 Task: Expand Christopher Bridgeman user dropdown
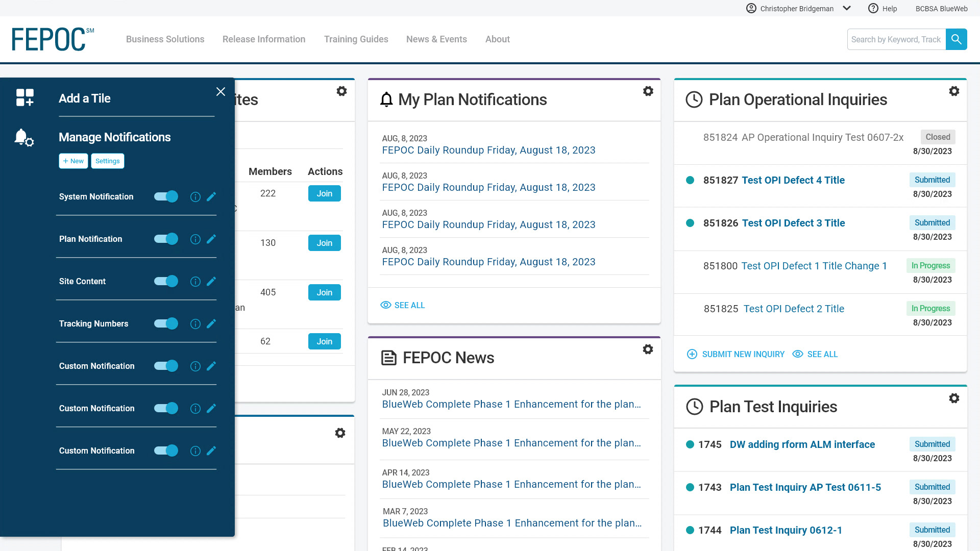pyautogui.click(x=846, y=8)
